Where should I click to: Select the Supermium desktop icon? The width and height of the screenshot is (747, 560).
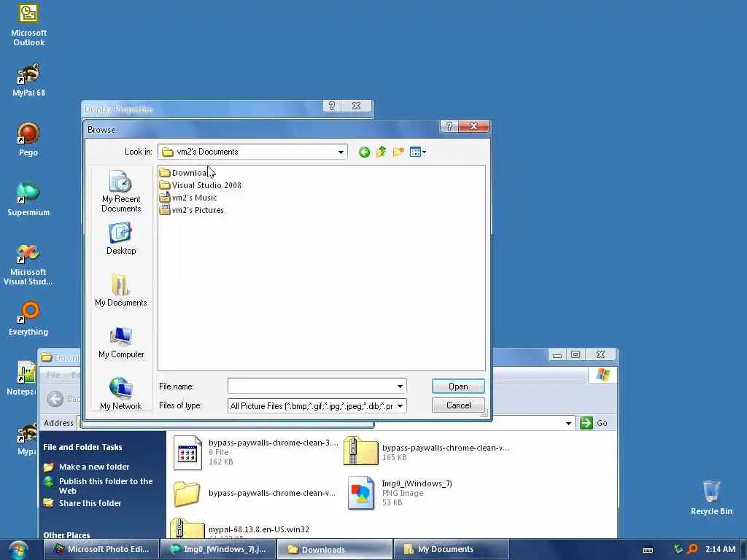tap(28, 199)
